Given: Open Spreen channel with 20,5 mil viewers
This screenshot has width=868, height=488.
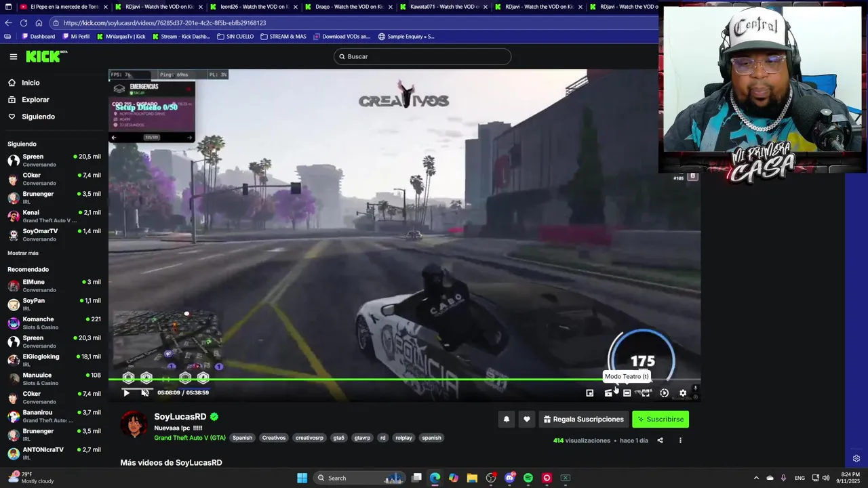Looking at the screenshot, I should click(x=54, y=160).
